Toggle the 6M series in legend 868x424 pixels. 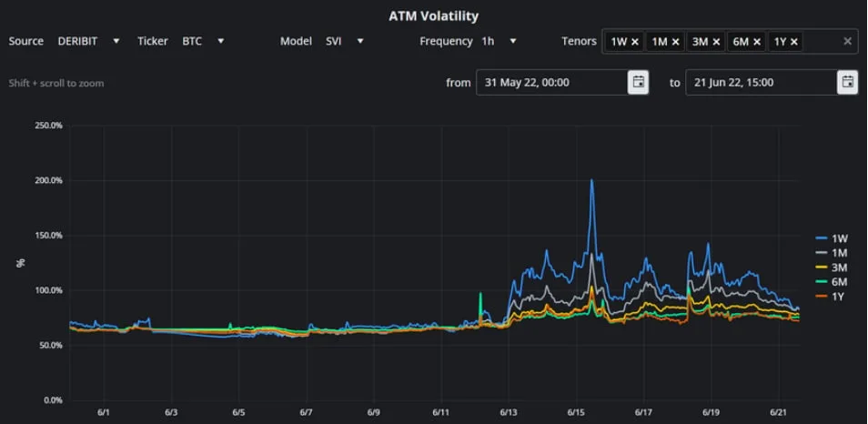click(x=832, y=282)
